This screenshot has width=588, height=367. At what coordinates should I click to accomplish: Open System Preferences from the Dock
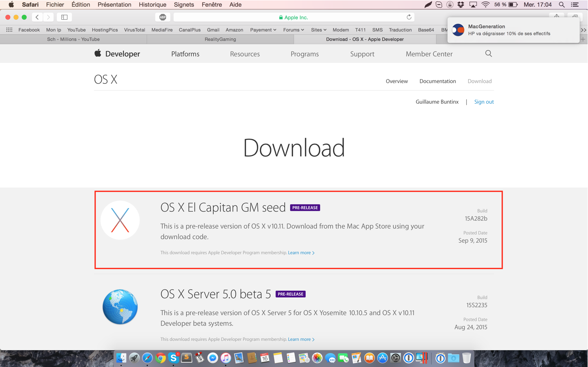click(x=396, y=358)
